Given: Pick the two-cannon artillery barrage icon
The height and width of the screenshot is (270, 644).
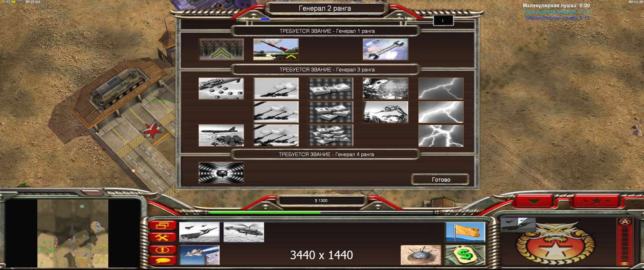Looking at the screenshot, I should tap(276, 112).
